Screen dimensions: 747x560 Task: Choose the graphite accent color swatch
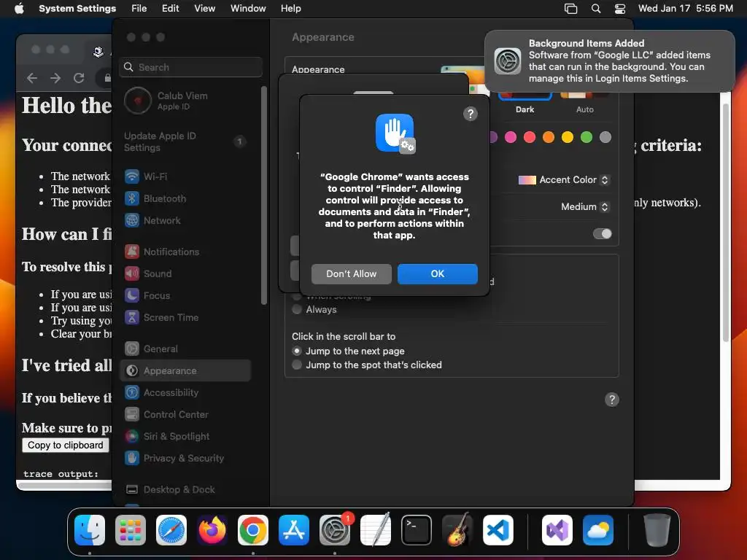click(x=605, y=138)
